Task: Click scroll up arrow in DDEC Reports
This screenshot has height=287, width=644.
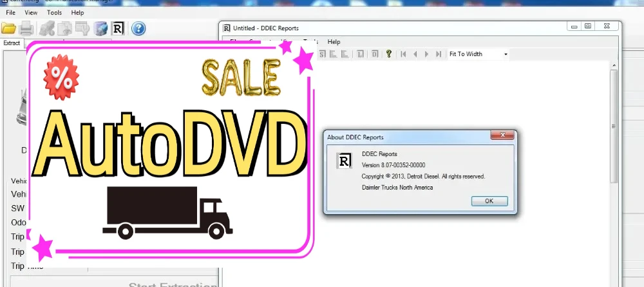Action: coord(614,65)
